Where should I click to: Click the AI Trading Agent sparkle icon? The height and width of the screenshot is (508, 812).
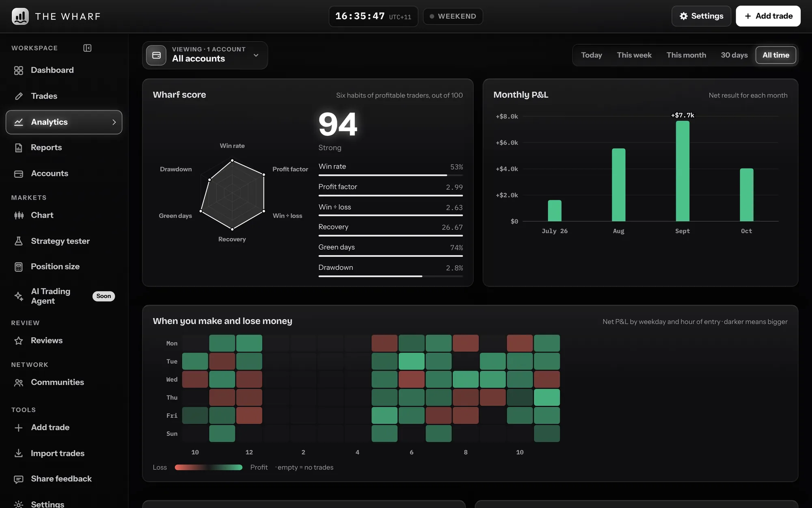(x=19, y=296)
